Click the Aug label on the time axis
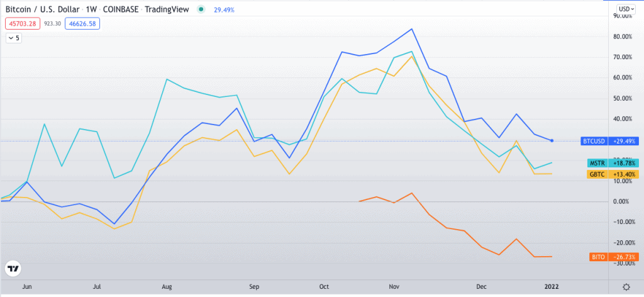Viewport: 644px width, 297px height. [x=167, y=286]
